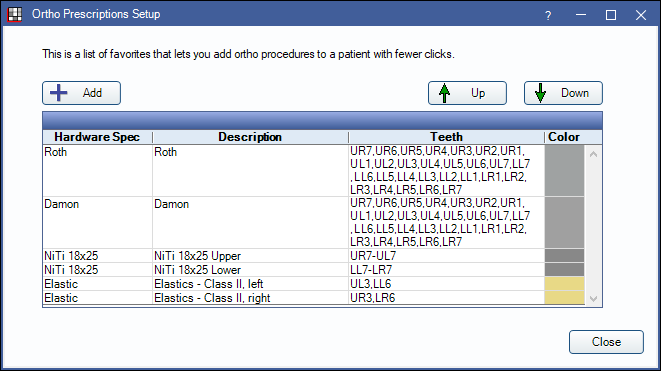Select the UR7-UL7 teeth cell
Viewport: 661px width, 371px height.
pos(446,256)
